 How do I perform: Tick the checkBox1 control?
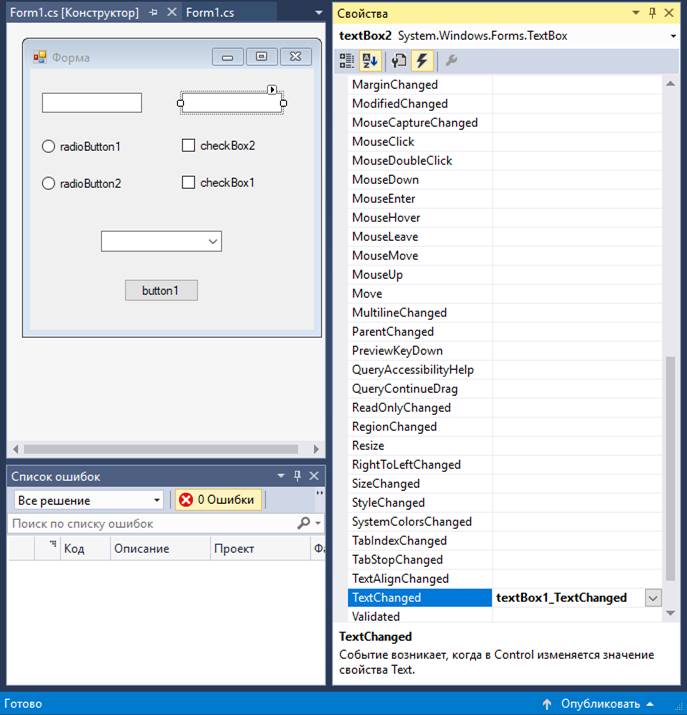[x=188, y=183]
